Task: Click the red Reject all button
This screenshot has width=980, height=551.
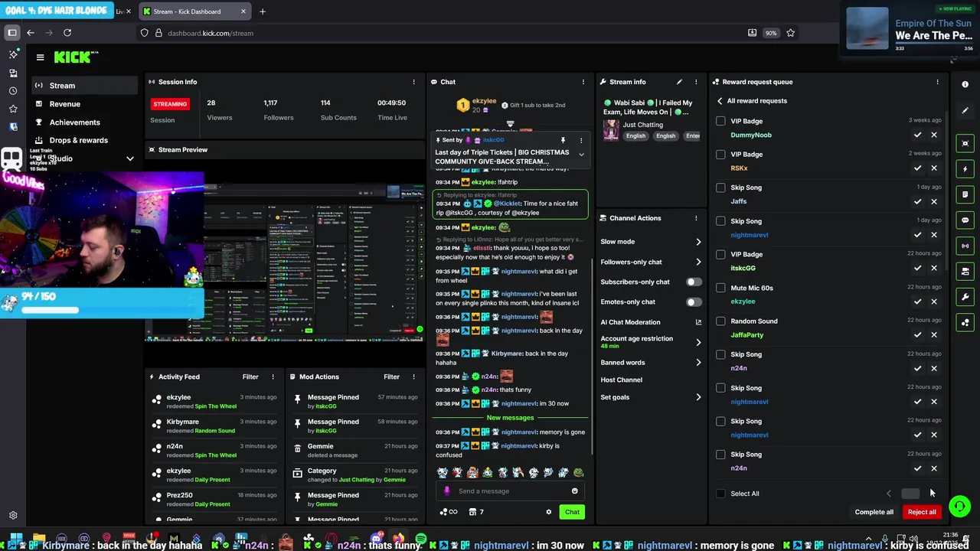Action: click(x=922, y=512)
